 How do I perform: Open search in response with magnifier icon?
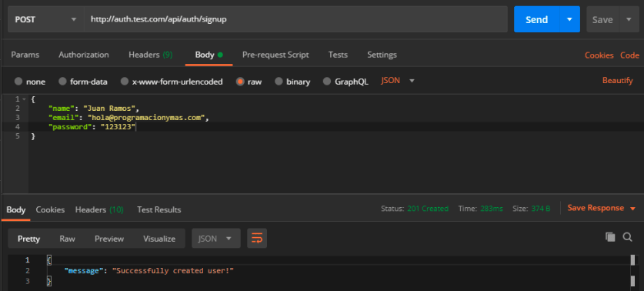(x=628, y=237)
